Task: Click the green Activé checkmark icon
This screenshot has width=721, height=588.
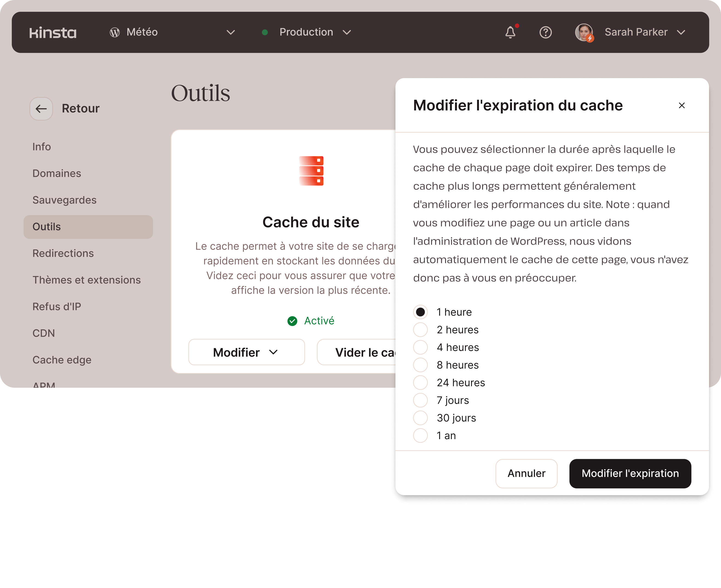Action: pos(292,321)
